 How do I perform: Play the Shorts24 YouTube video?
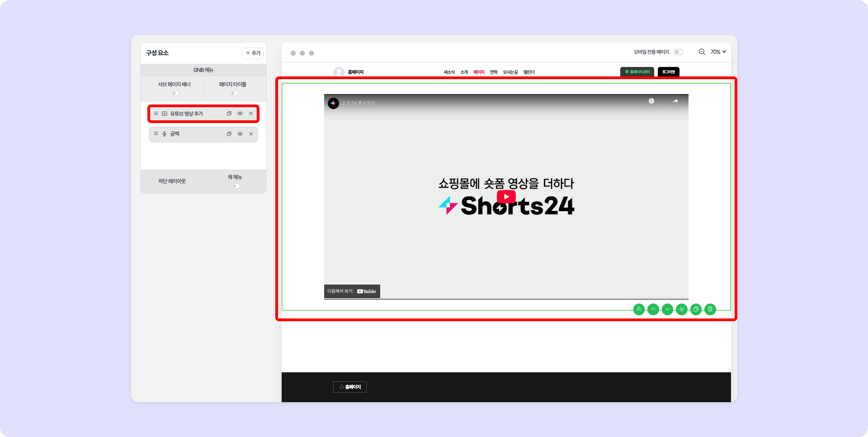click(506, 197)
